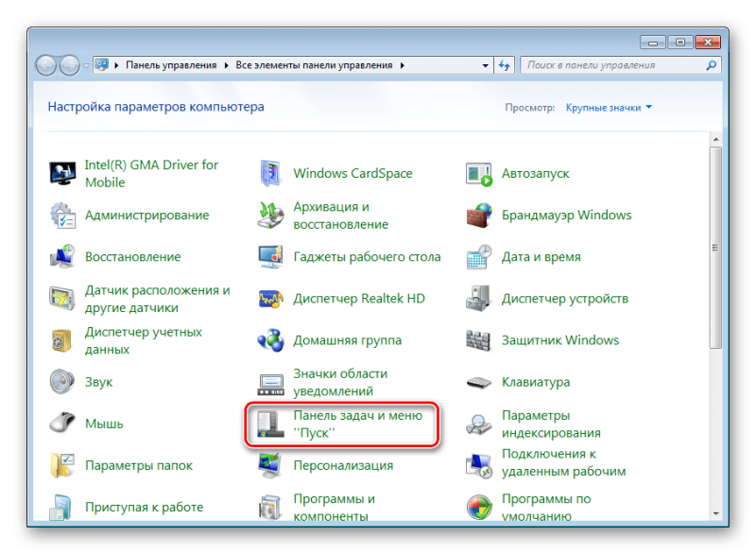Open Панель задач и меню Пуск icon
This screenshot has width=756, height=554.
coord(270,424)
